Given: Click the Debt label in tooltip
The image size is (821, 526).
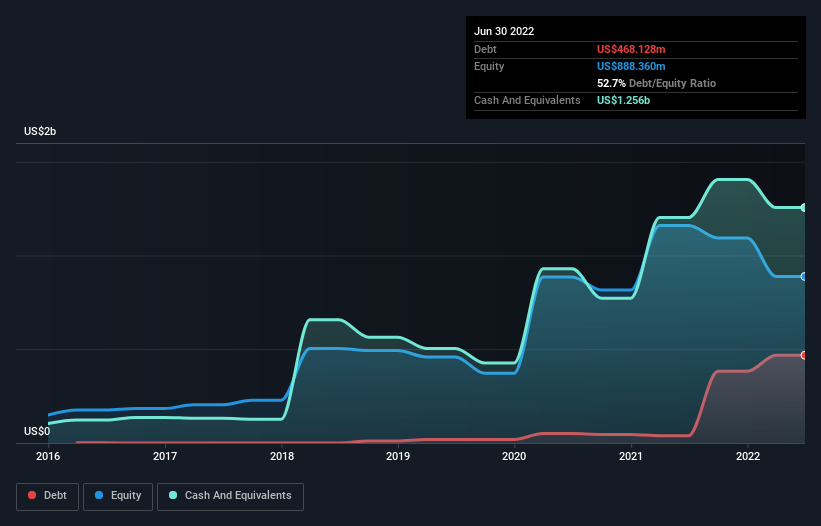Looking at the screenshot, I should (485, 49).
